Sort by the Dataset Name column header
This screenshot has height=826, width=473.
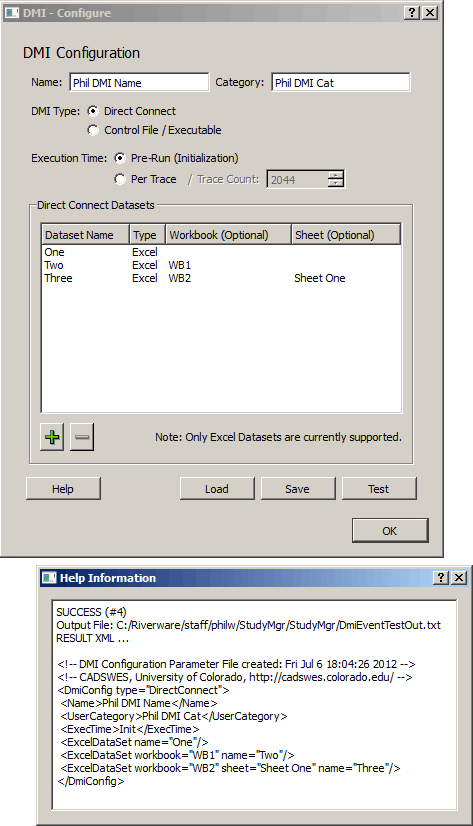click(86, 235)
